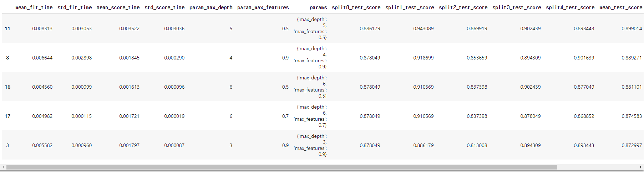Screen dimensions: 644x172
Task: Click the horizontal scrollbar thumb
Action: pyautogui.click(x=282, y=167)
